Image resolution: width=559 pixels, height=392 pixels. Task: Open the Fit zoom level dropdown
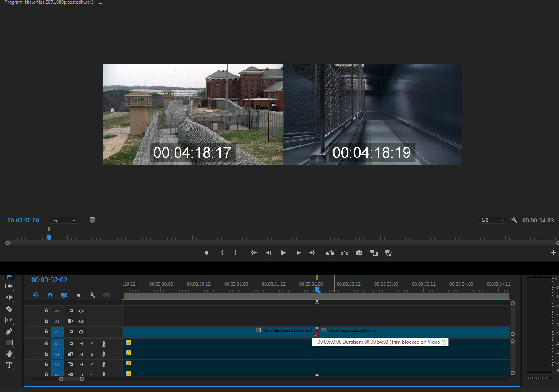(64, 220)
